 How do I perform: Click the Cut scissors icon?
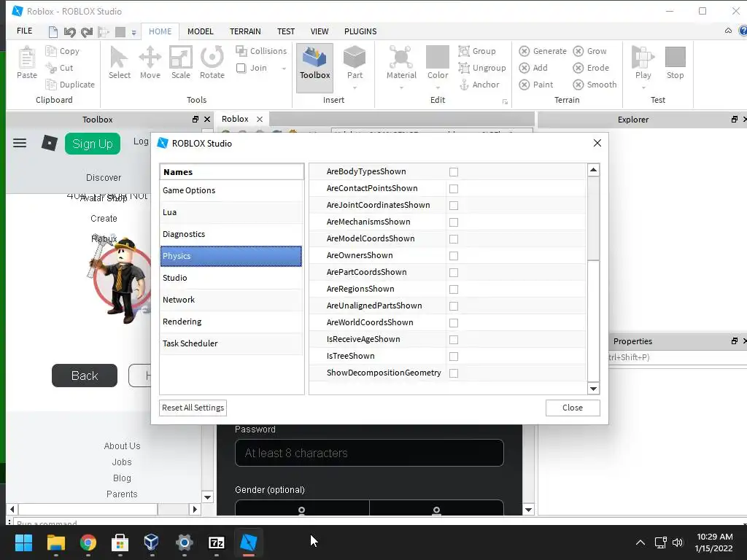point(51,68)
